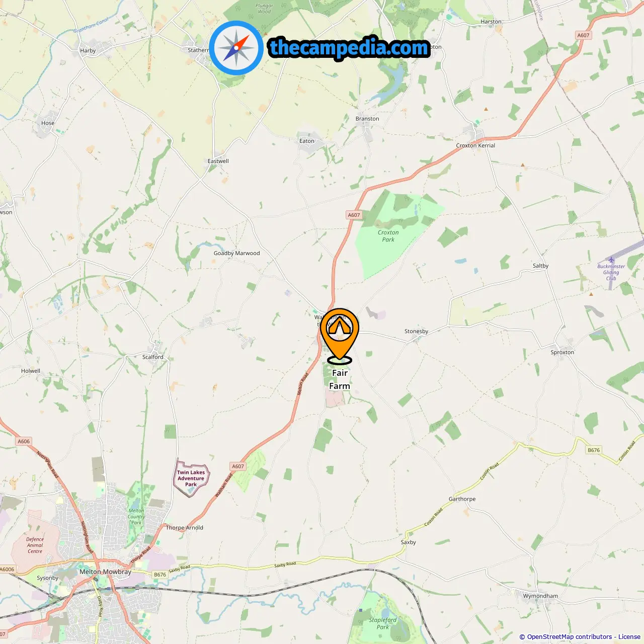
Task: Click the Buckminster Gliding Club airfield icon
Action: [611, 260]
